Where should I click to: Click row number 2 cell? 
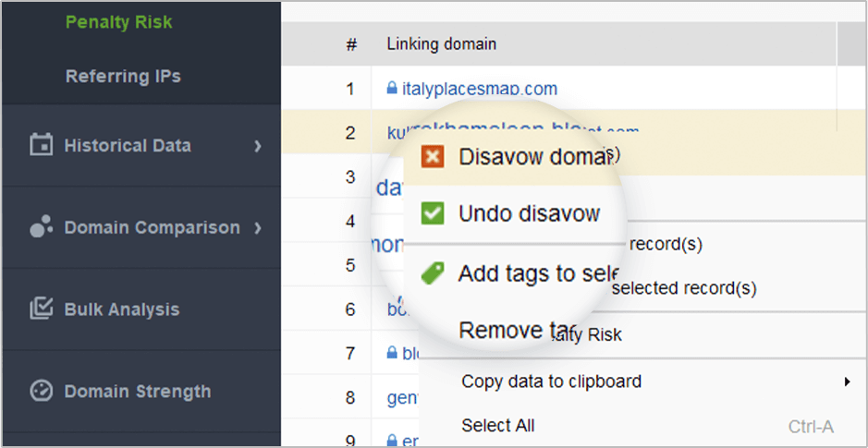[x=350, y=133]
